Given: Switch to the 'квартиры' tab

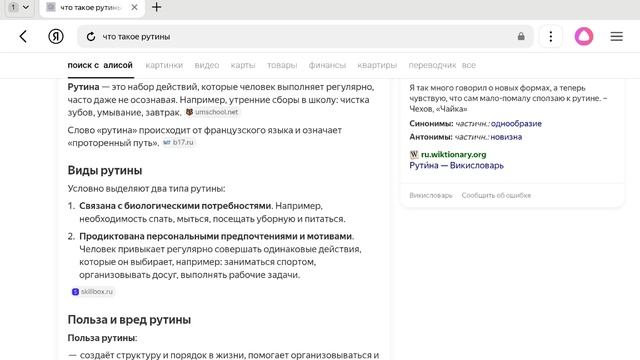Looking at the screenshot, I should coord(377,65).
